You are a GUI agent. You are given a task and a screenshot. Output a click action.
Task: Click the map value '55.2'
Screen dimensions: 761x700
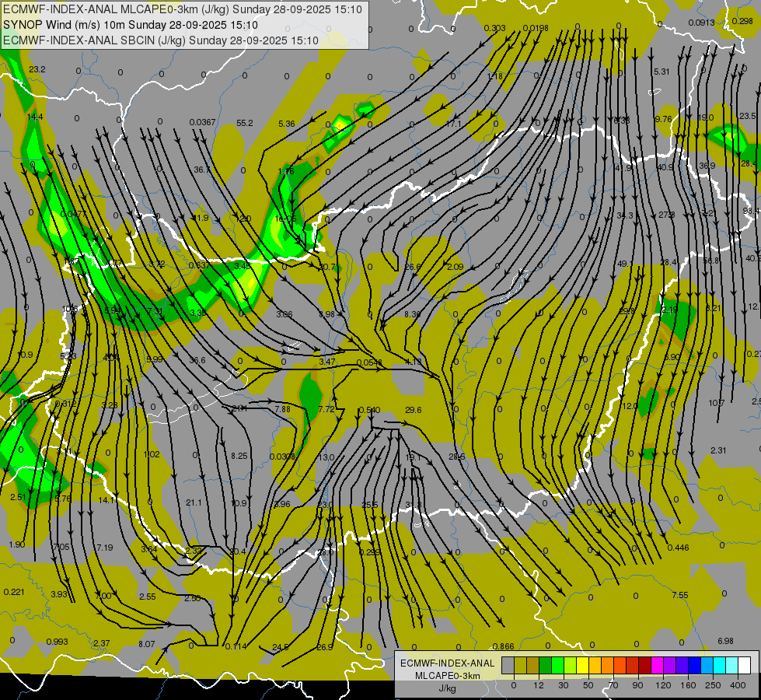pos(245,123)
